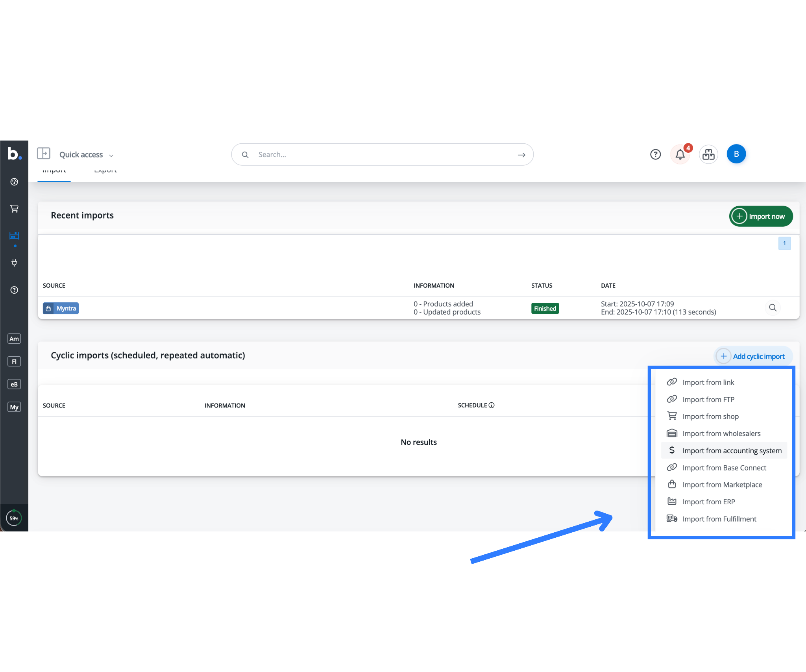This screenshot has width=806, height=672.
Task: Open details via magnifier on Myntra import row
Action: pos(773,308)
